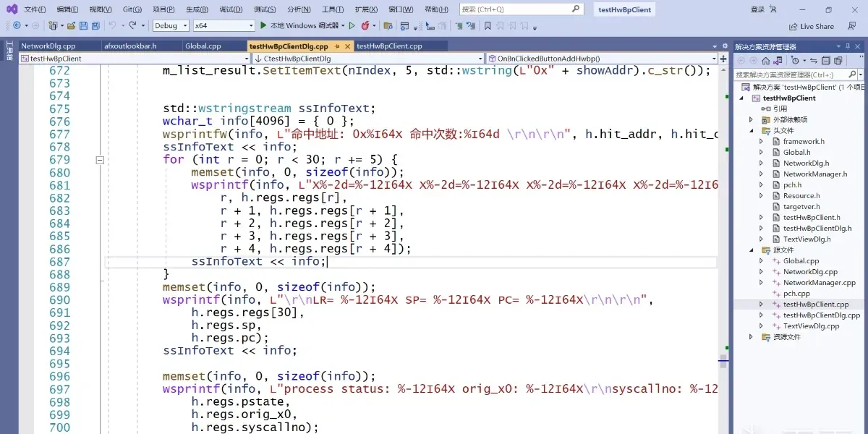Viewport: 868px width, 434px height.
Task: Open the x64 platform dropdown
Action: click(x=224, y=25)
